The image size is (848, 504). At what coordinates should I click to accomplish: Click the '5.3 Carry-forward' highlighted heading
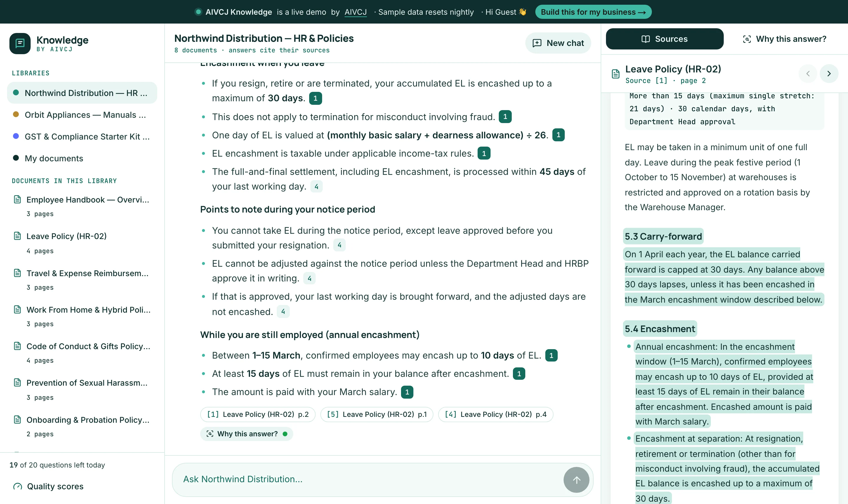click(663, 236)
